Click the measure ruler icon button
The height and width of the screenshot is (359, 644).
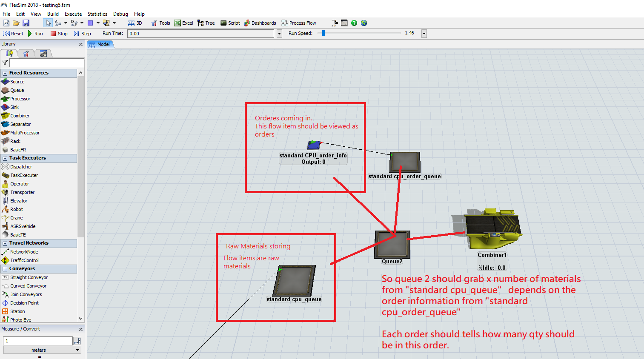tap(77, 341)
